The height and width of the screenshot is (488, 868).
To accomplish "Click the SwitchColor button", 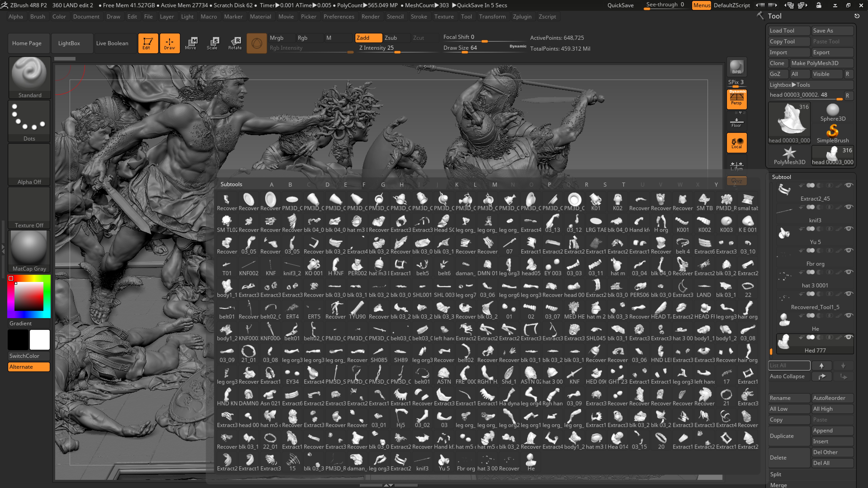I will tap(29, 356).
